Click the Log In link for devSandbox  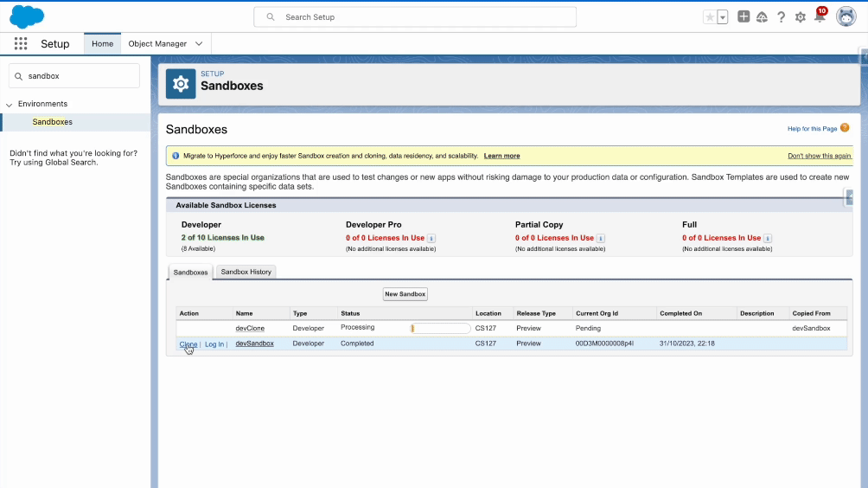[214, 344]
